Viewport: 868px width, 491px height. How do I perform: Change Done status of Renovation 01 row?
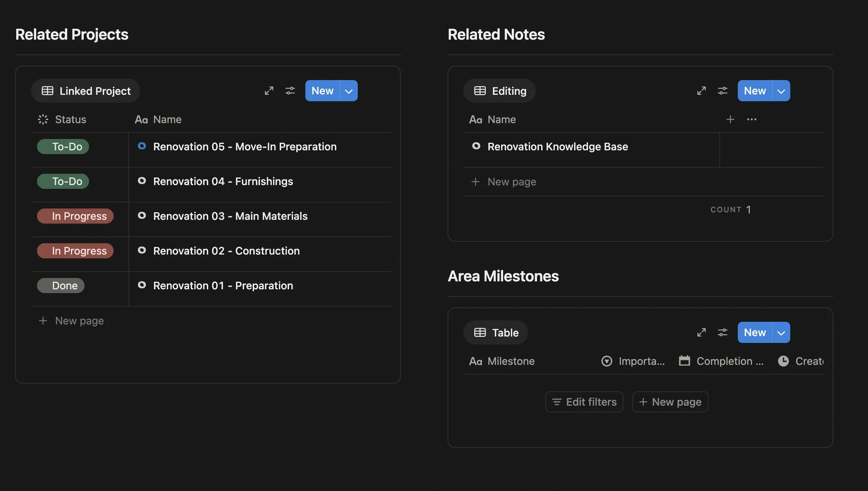(61, 286)
